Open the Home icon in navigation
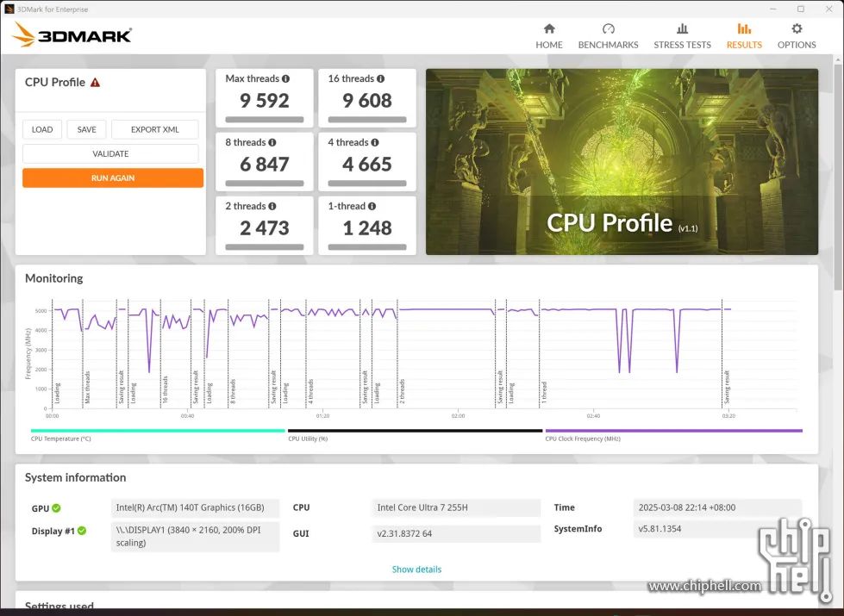This screenshot has width=844, height=616. tap(549, 28)
